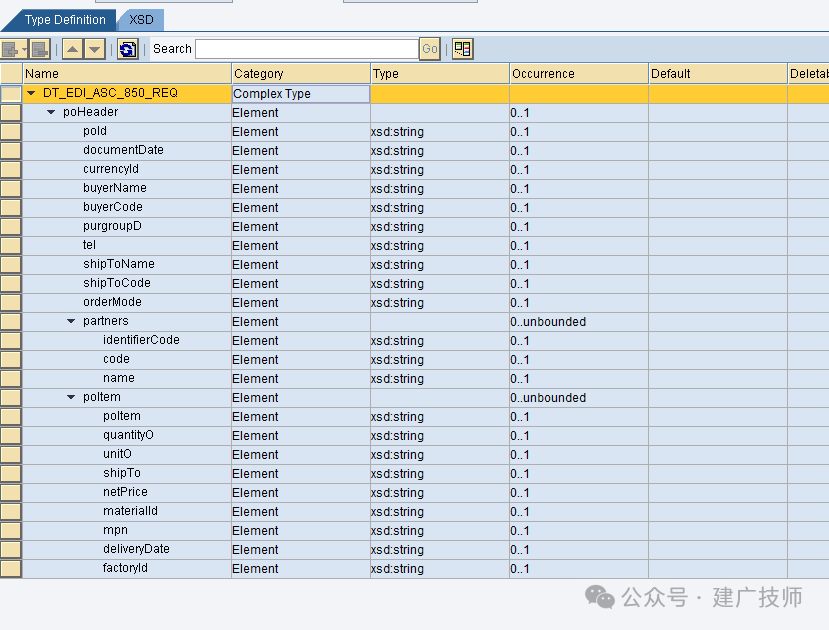Select the identifierCode element name
Screen dimensions: 829x630
pyautogui.click(x=141, y=340)
